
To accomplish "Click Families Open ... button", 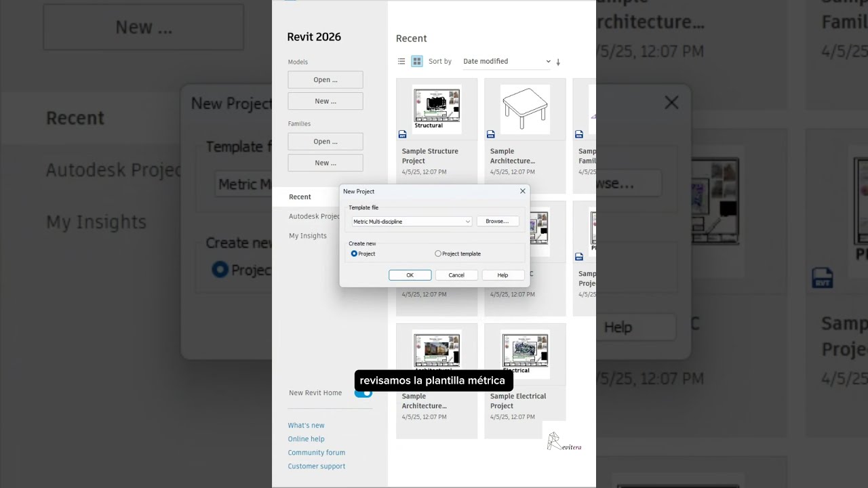I will pos(325,142).
